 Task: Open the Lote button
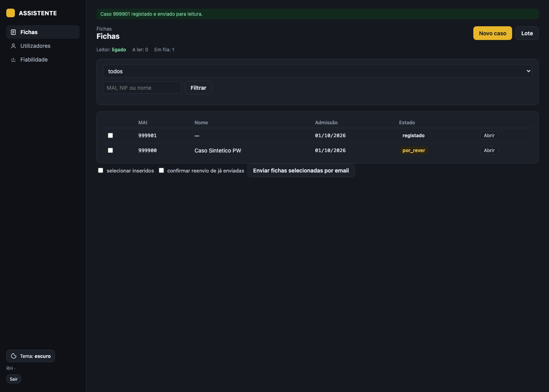coord(527,33)
